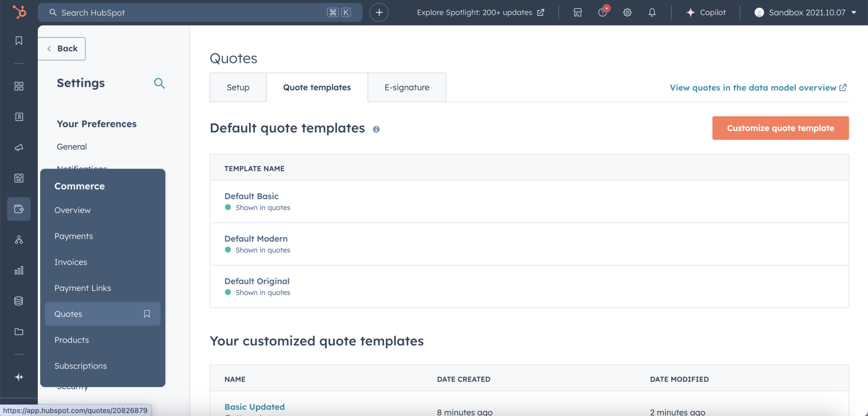The width and height of the screenshot is (868, 416).
Task: Open View quotes in the data model overview
Action: pos(758,88)
